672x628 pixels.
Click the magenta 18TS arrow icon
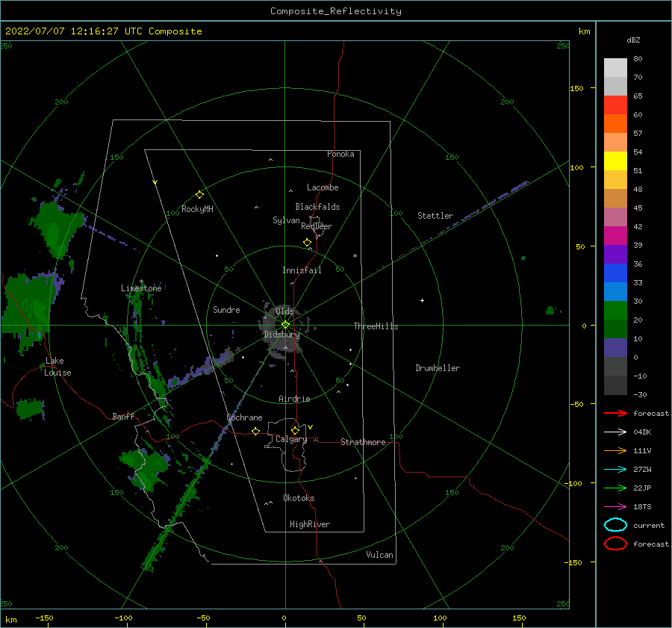(615, 507)
